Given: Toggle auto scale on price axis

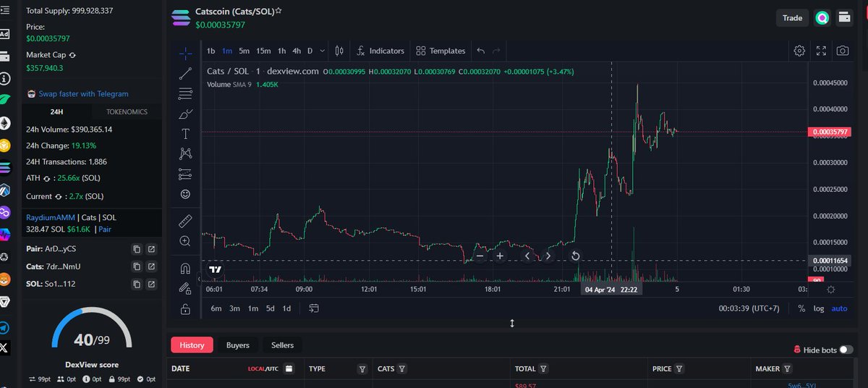Looking at the screenshot, I should pyautogui.click(x=839, y=308).
